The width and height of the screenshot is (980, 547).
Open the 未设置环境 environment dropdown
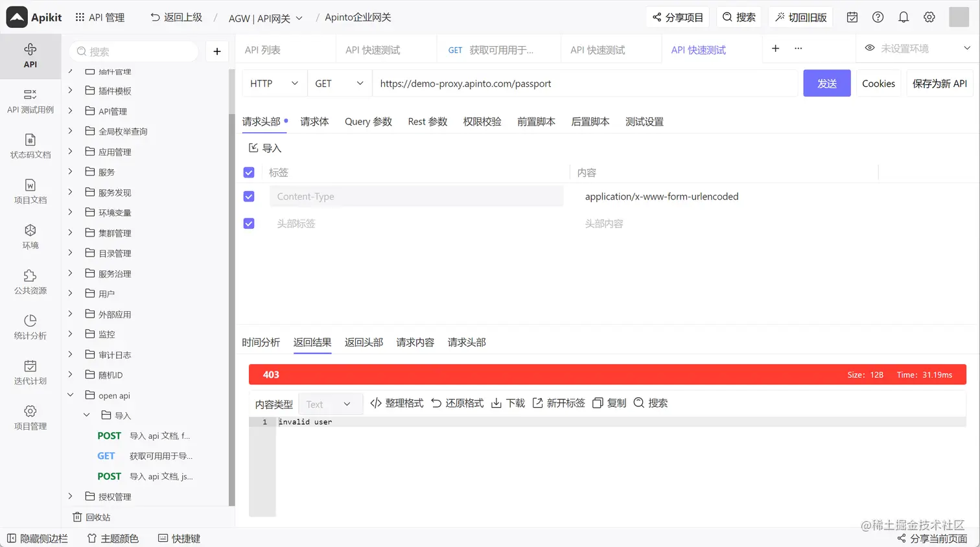[x=918, y=49]
